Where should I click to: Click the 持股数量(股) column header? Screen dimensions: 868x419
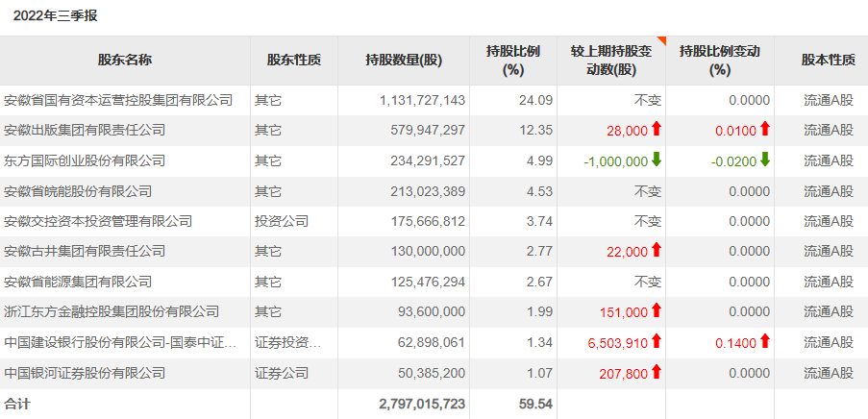[404, 61]
